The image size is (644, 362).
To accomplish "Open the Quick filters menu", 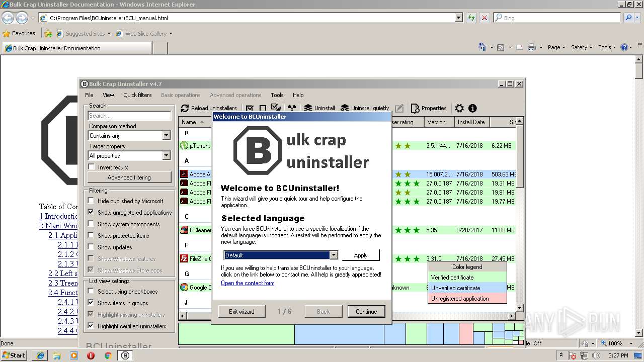I will pyautogui.click(x=137, y=95).
